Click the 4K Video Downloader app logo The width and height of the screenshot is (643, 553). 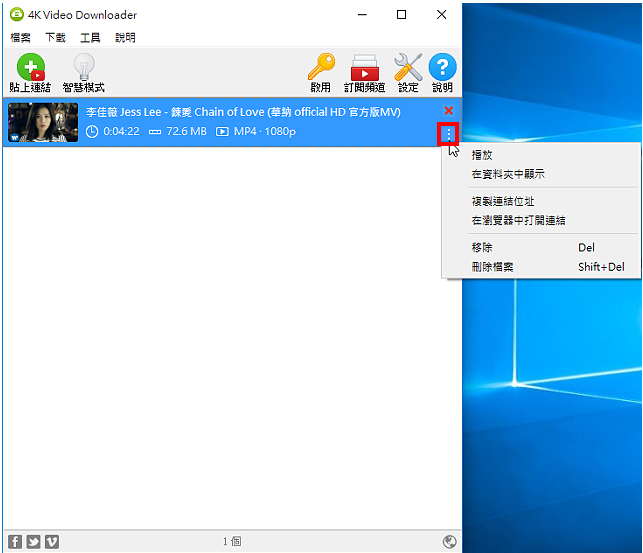pyautogui.click(x=17, y=14)
